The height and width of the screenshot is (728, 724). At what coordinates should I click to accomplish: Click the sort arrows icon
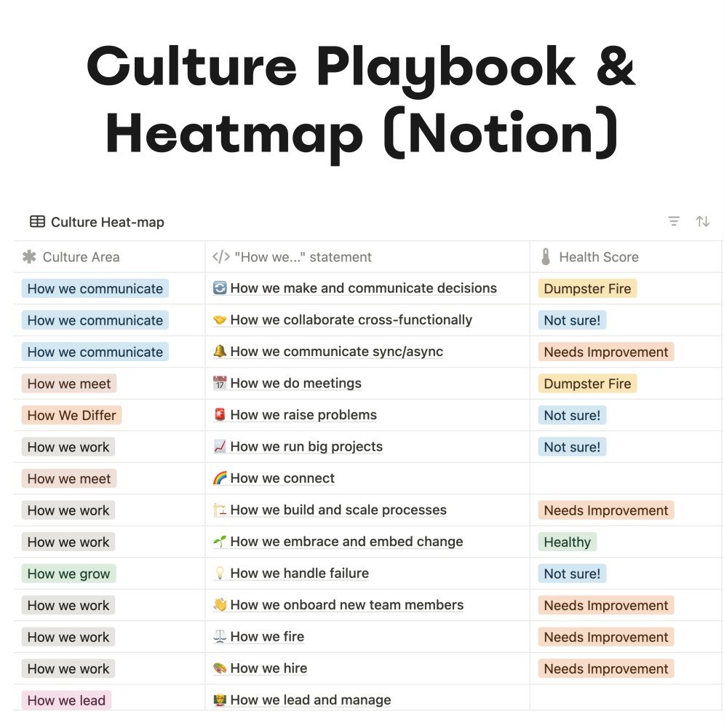coord(703,221)
